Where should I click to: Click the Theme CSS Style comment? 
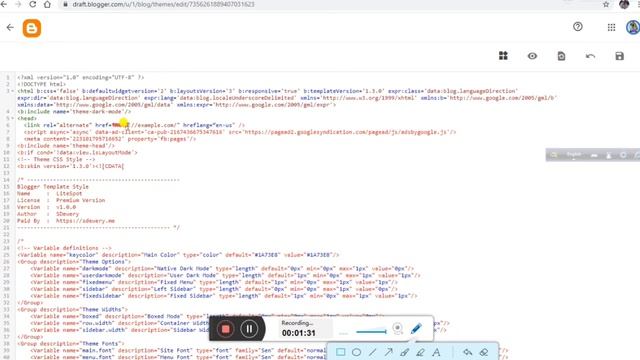[56, 159]
